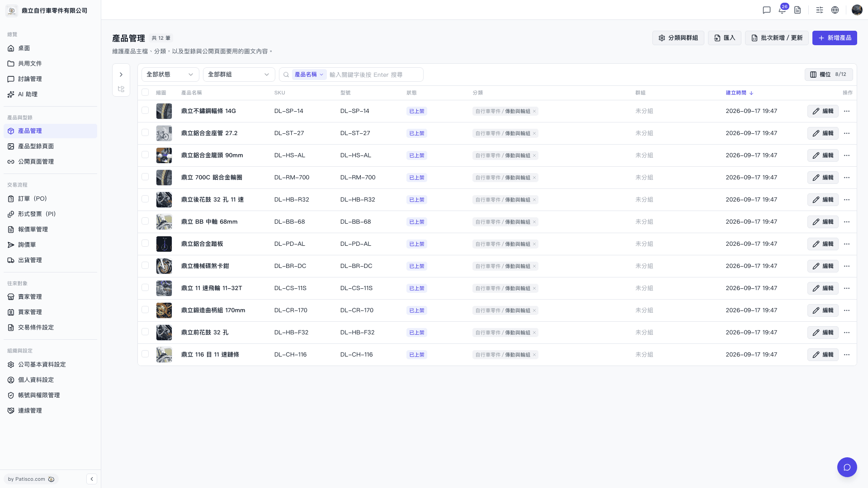Viewport: 868px width, 488px height.
Task: Click the keyword search input field
Action: click(374, 75)
